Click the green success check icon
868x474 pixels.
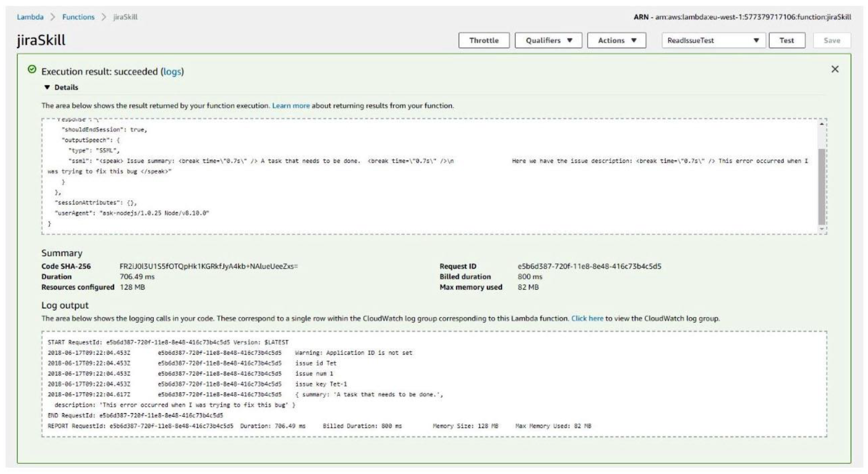pyautogui.click(x=32, y=69)
